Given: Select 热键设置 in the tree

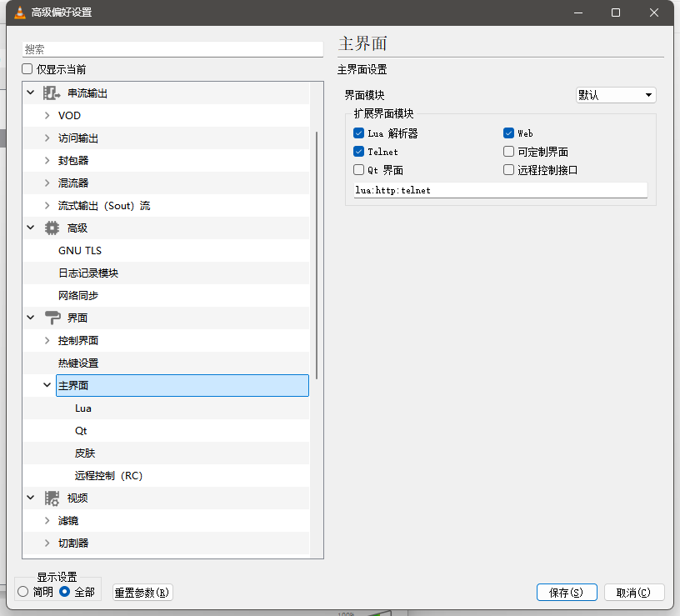Looking at the screenshot, I should [78, 363].
